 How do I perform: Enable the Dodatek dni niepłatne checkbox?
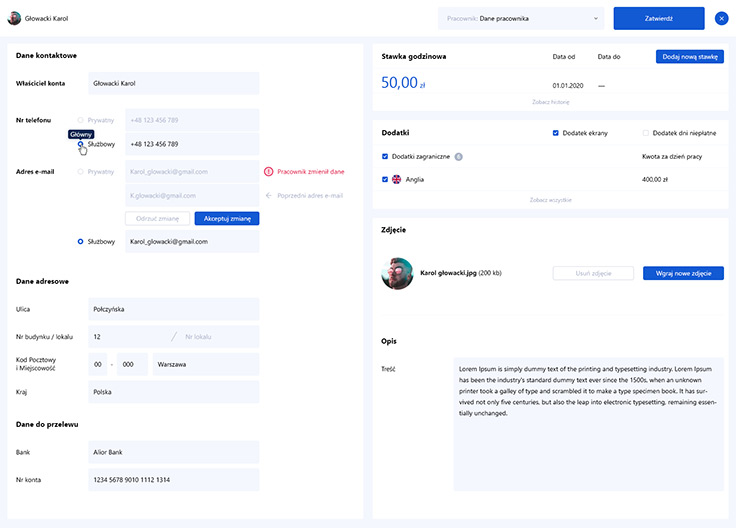pos(645,133)
